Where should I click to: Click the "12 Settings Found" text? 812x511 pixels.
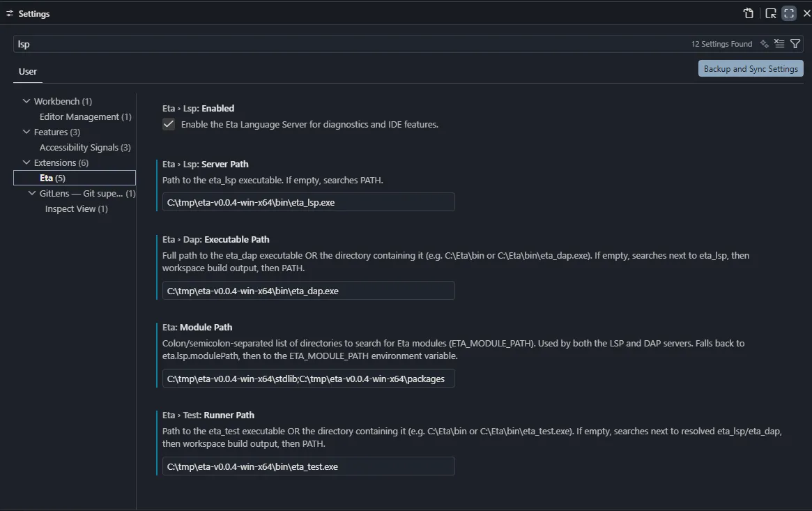pos(721,44)
